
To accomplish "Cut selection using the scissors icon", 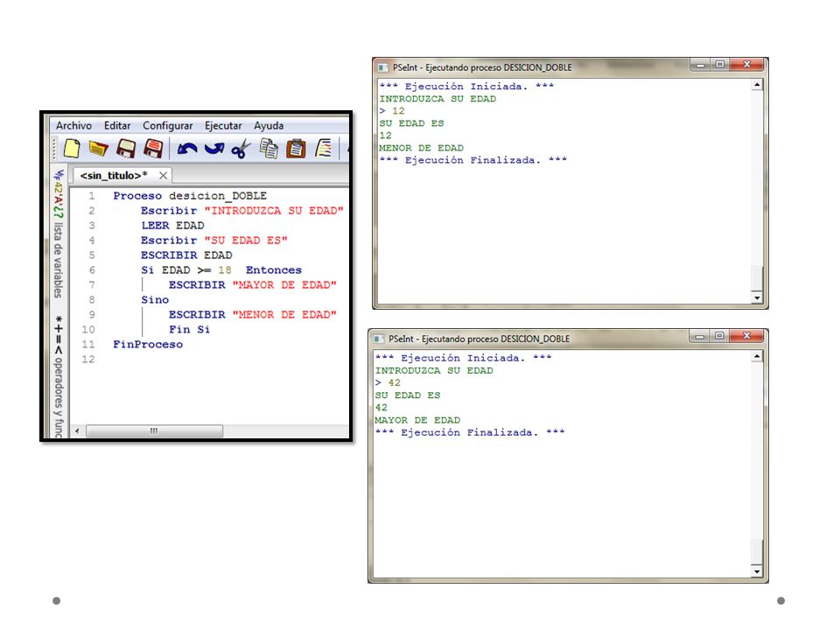I will tap(241, 149).
